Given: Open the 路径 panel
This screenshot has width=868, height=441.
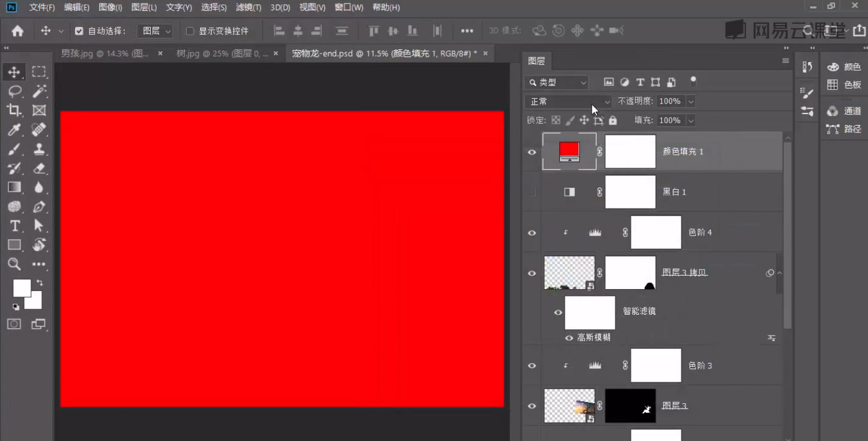Looking at the screenshot, I should [x=844, y=129].
